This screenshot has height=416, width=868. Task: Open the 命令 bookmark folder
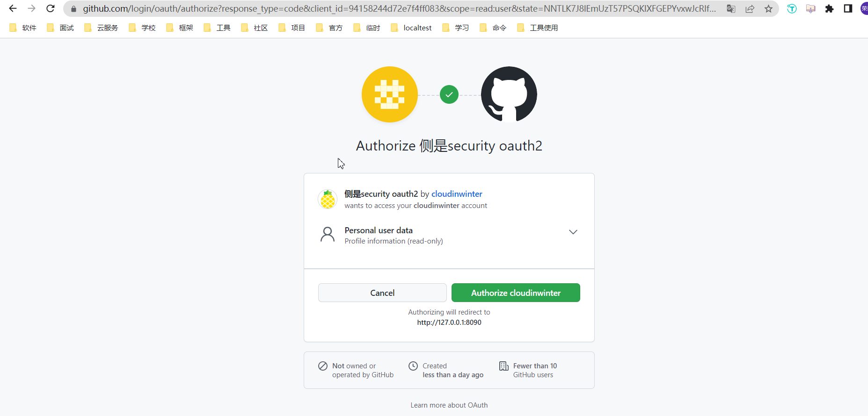pyautogui.click(x=493, y=28)
